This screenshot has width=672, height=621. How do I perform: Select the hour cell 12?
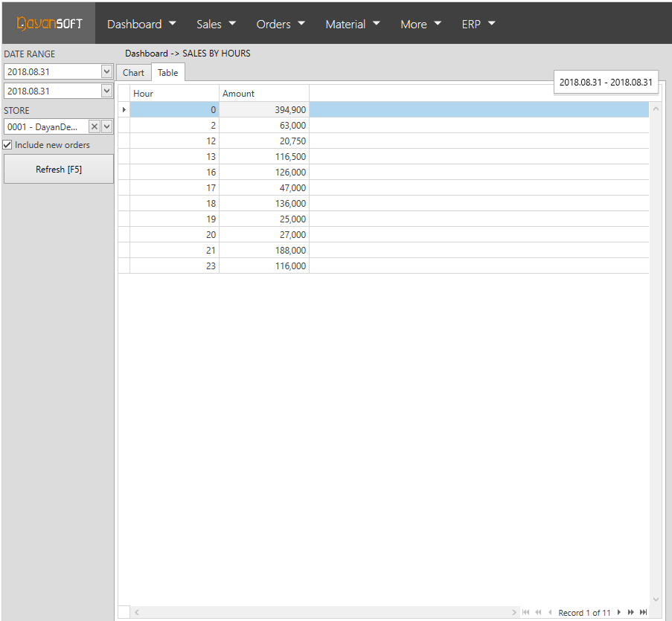click(x=174, y=141)
